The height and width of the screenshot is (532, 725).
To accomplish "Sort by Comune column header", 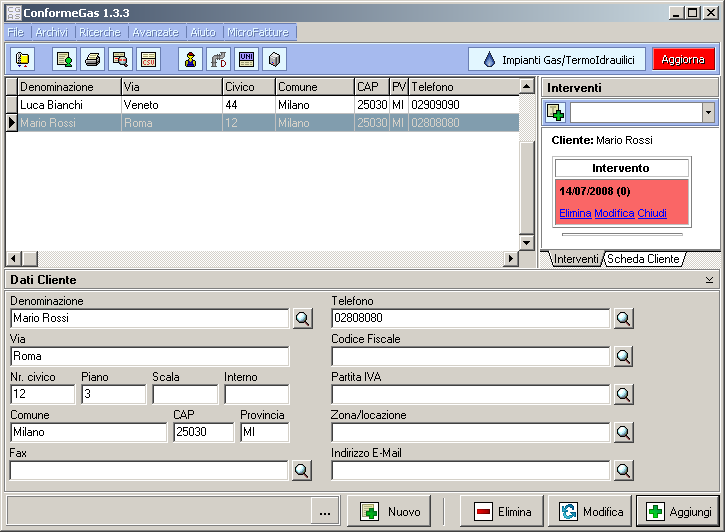I will click(315, 87).
